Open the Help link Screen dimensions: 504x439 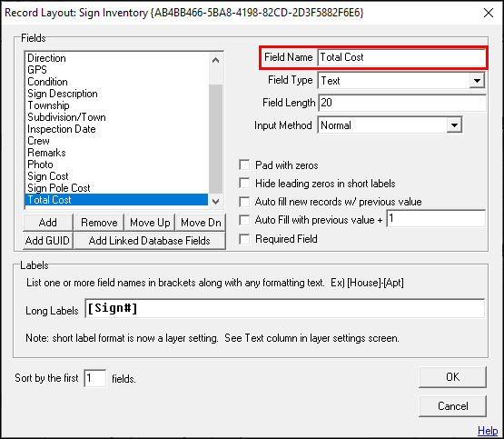[x=488, y=430]
